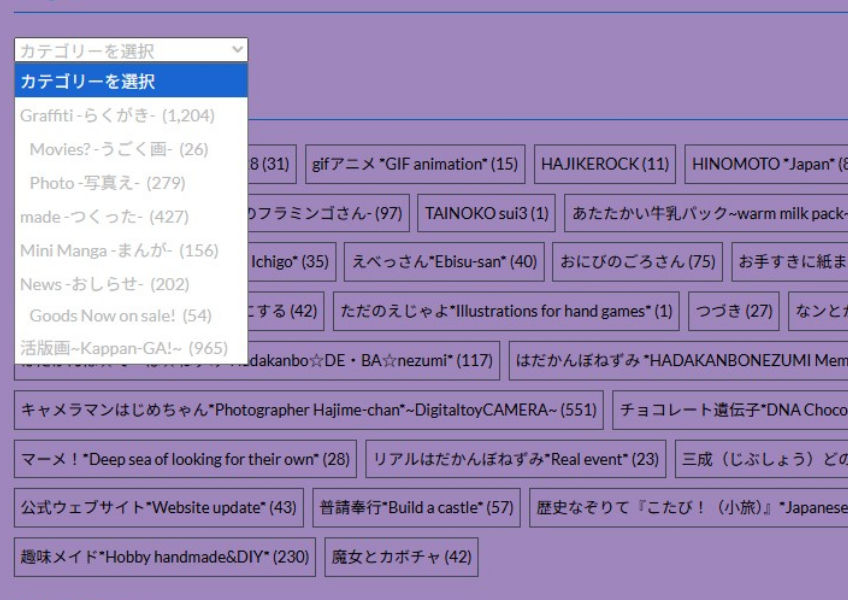Click 趣味メイド Hobby handmade&DIY (230) tag
848x600 pixels.
tap(164, 557)
